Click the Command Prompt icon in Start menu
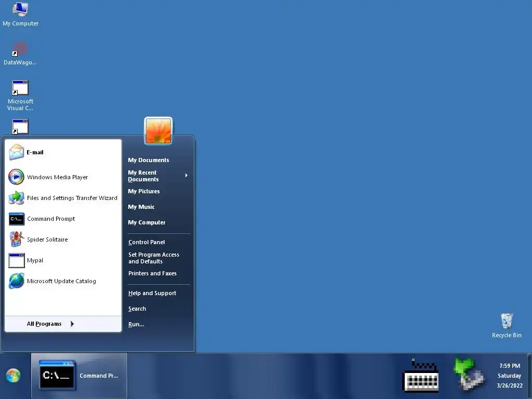 pyautogui.click(x=16, y=219)
